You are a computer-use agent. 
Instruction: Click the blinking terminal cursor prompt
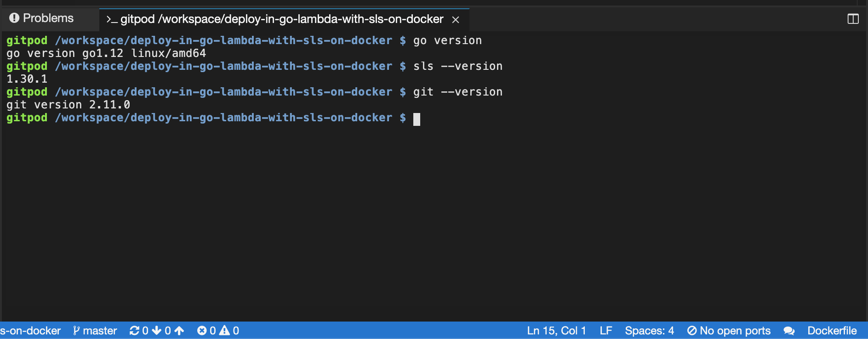point(416,119)
